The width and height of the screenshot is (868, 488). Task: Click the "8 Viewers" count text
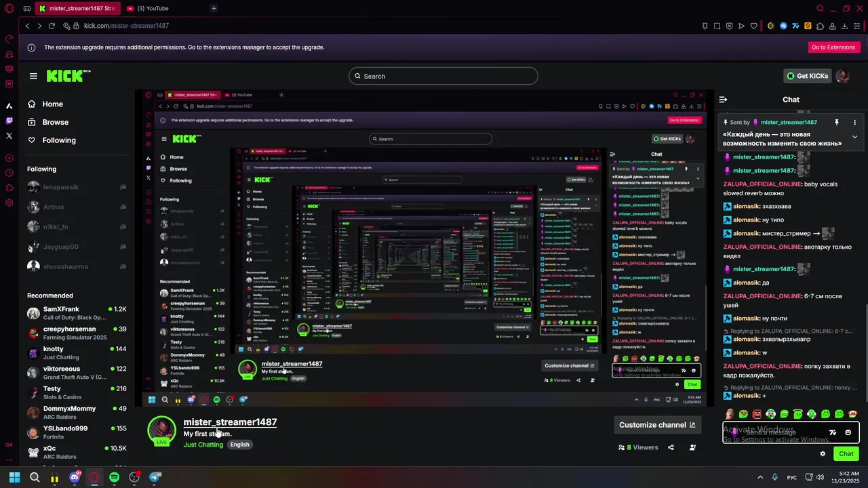tap(642, 447)
